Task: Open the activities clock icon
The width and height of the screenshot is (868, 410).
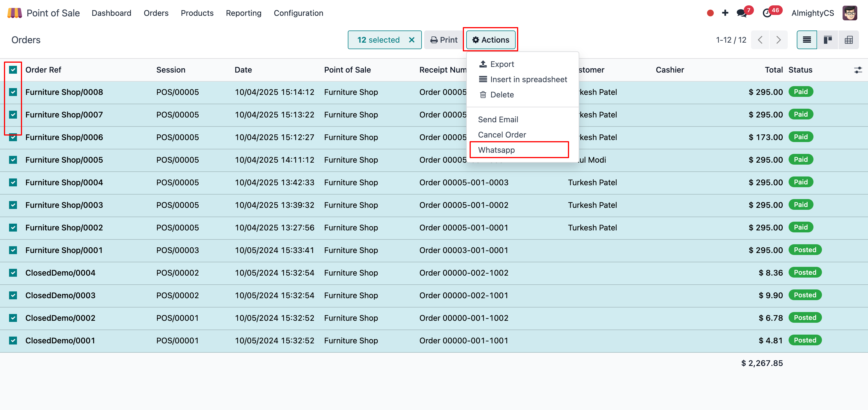Action: coord(767,13)
